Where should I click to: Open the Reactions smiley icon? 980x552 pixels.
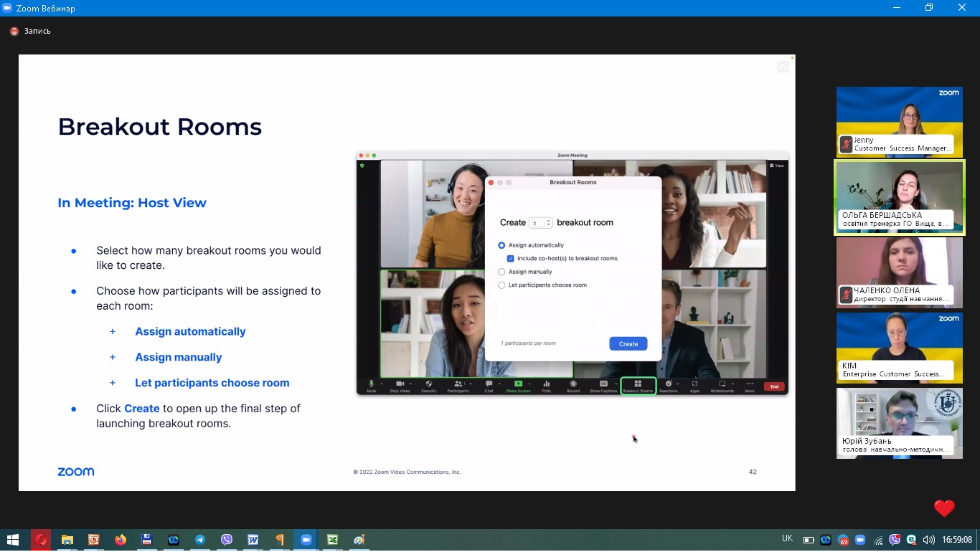[x=669, y=384]
